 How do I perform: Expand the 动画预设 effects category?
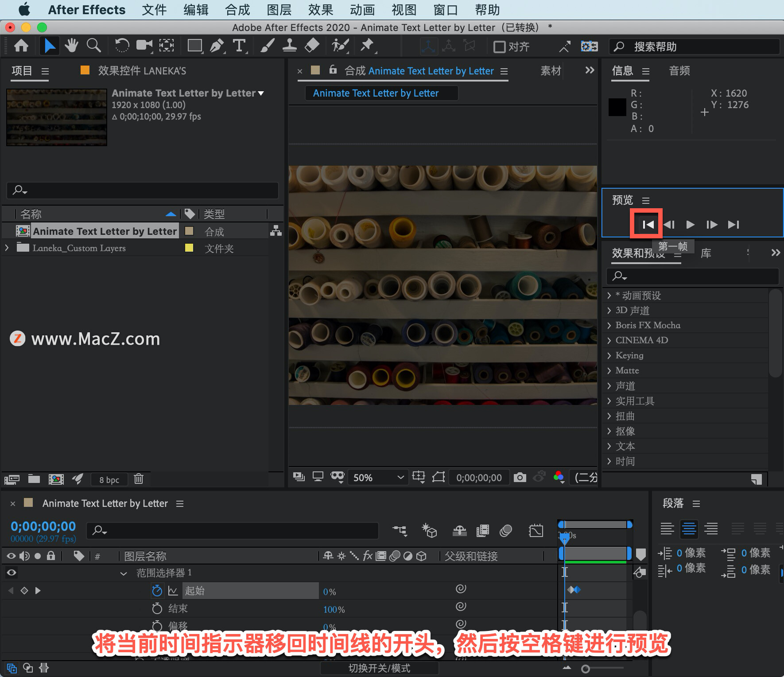[x=609, y=296]
